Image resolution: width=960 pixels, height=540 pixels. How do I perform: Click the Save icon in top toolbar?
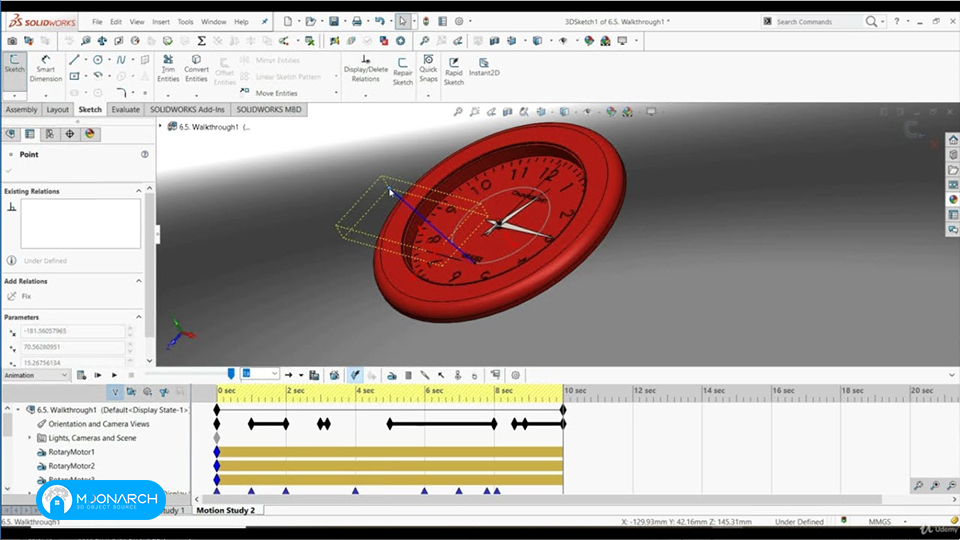pos(334,21)
